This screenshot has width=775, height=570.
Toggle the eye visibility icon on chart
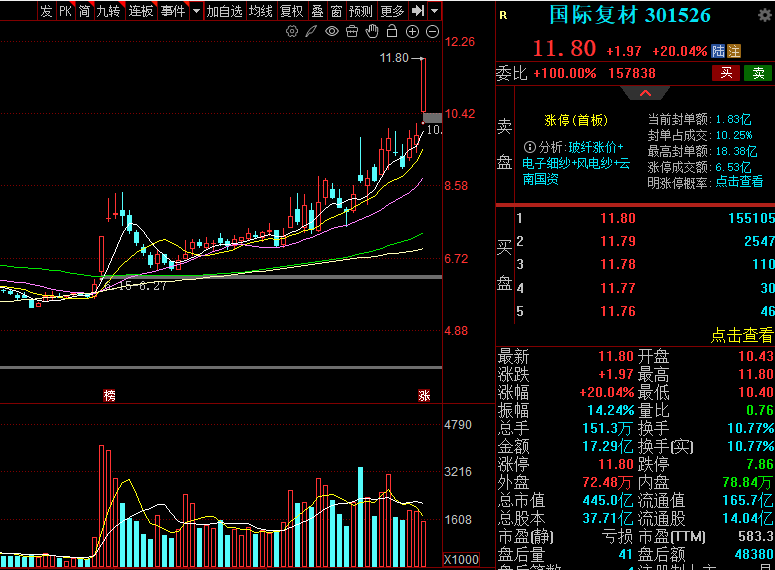tap(331, 32)
